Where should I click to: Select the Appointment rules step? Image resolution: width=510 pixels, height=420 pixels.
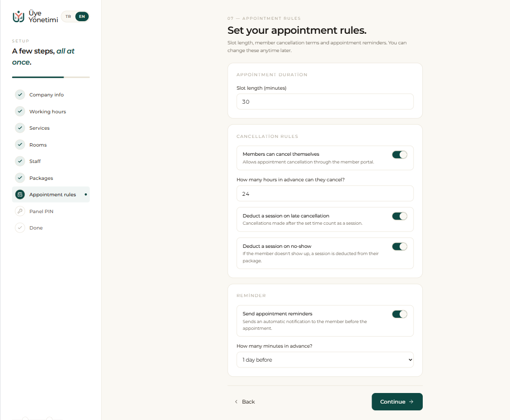coord(51,194)
